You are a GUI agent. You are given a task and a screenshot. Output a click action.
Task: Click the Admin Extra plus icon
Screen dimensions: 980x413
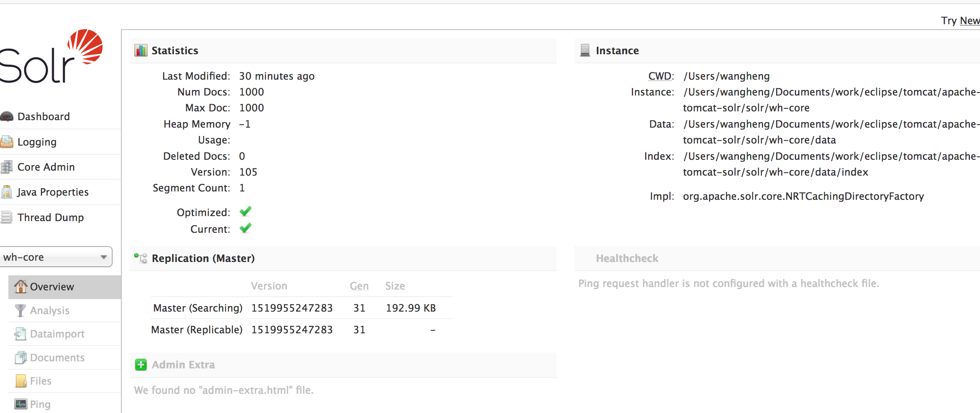(x=141, y=365)
